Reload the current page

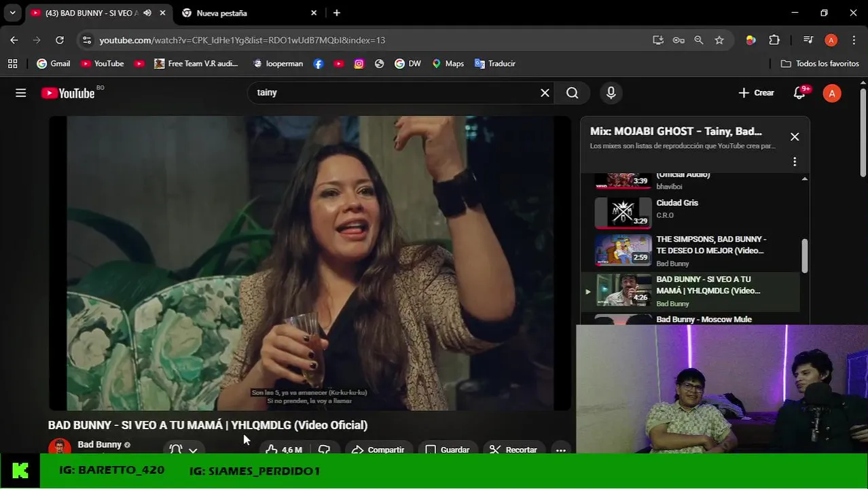coord(60,40)
